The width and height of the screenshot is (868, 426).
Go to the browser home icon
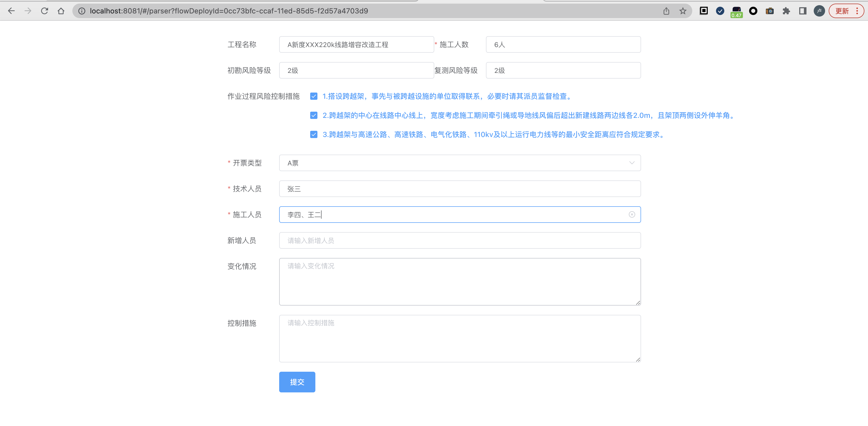(61, 11)
